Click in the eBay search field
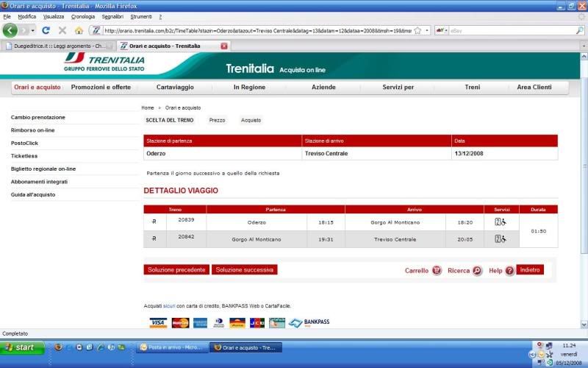The image size is (588, 368). click(512, 30)
